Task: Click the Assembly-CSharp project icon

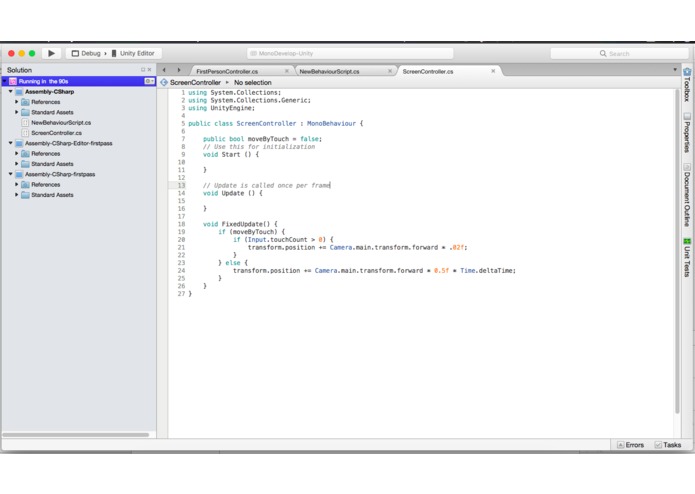Action: click(19, 92)
